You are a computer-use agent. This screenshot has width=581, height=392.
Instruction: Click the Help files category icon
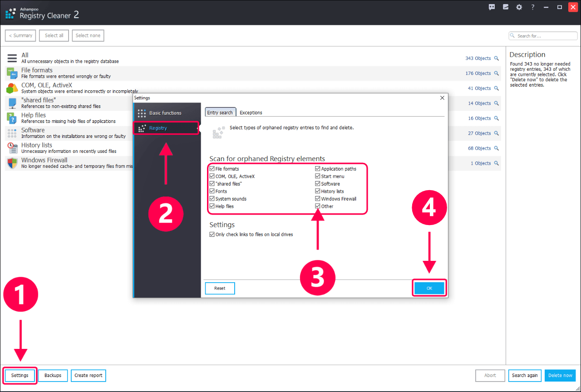tap(12, 118)
